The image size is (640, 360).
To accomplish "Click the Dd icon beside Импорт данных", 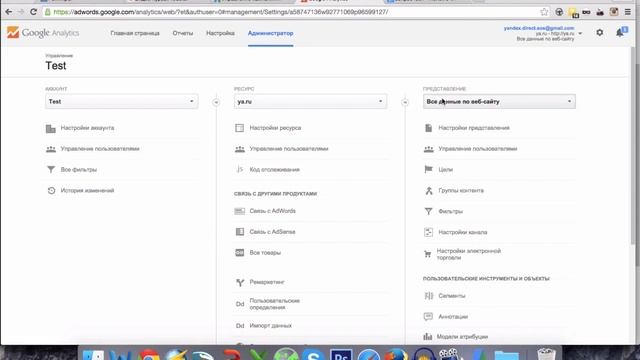I will click(x=240, y=326).
